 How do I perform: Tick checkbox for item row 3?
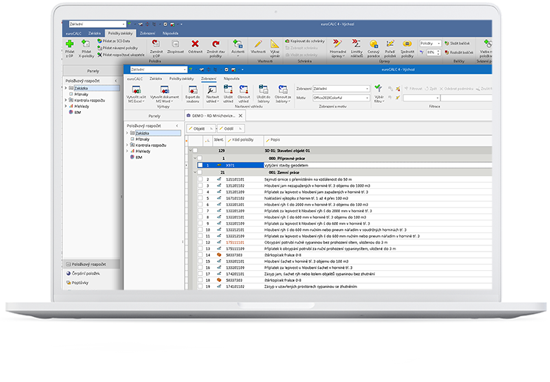[x=200, y=186]
